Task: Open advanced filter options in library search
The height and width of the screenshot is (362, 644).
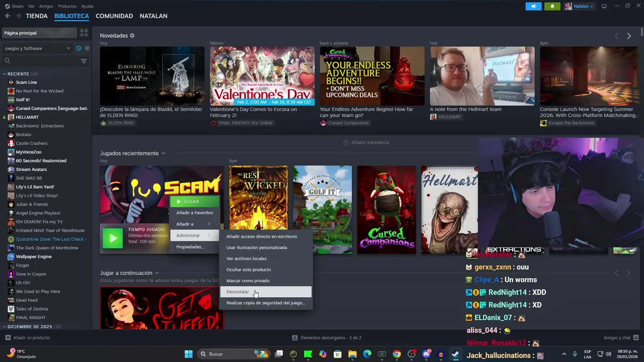Action: pyautogui.click(x=84, y=61)
